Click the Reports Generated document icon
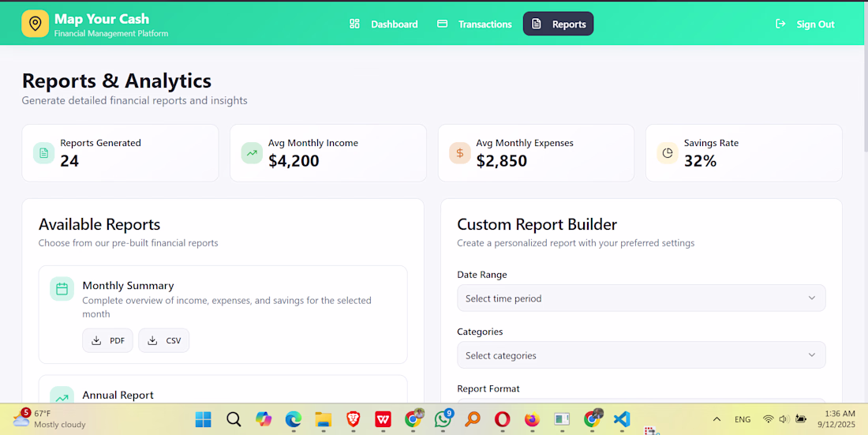 43,153
